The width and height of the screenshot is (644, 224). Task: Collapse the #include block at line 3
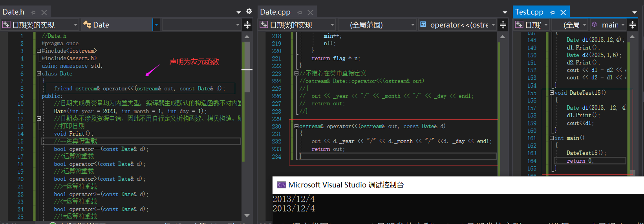[x=39, y=51]
